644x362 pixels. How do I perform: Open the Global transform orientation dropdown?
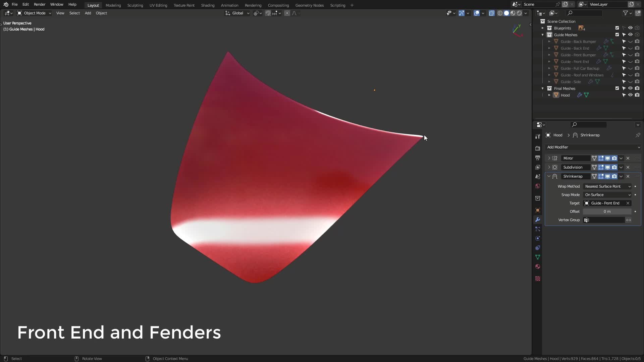(237, 13)
